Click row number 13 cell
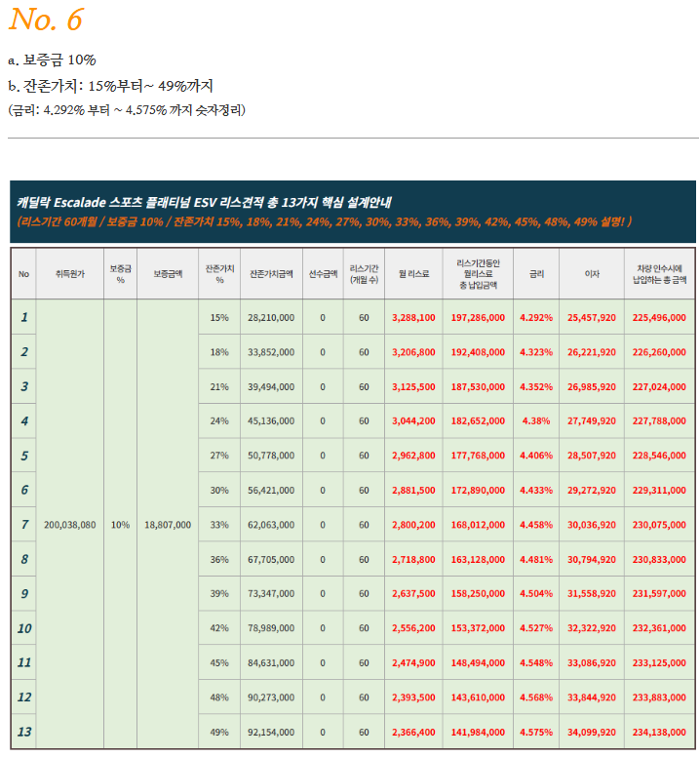 coord(24,732)
